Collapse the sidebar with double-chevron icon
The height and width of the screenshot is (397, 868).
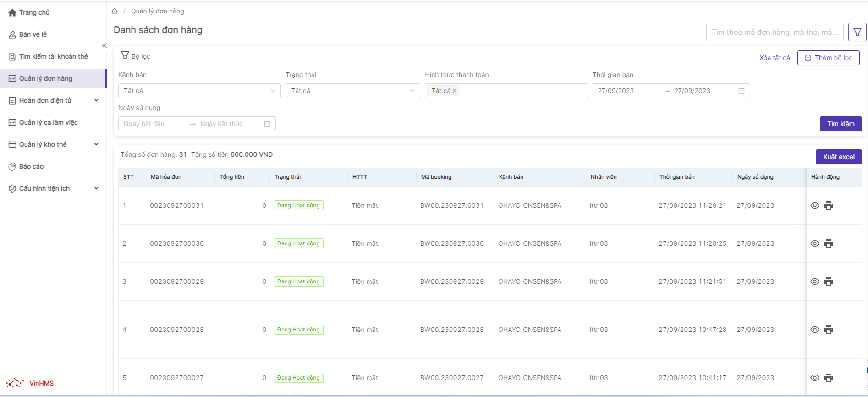(x=104, y=45)
